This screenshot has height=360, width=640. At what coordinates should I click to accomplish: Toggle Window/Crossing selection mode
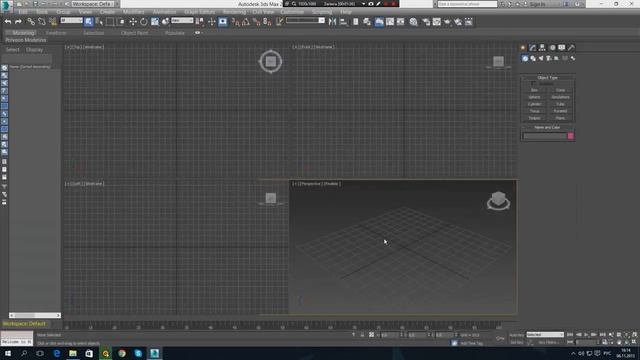pos(121,22)
